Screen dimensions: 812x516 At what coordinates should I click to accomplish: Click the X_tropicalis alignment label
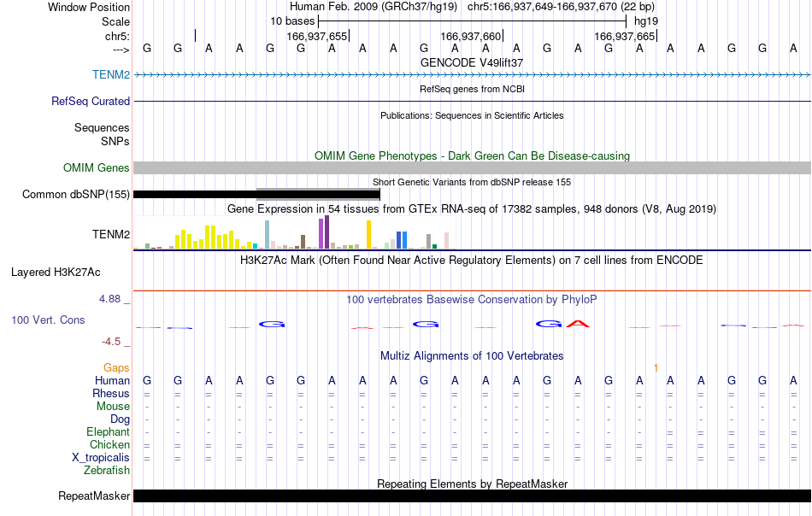pos(101,458)
